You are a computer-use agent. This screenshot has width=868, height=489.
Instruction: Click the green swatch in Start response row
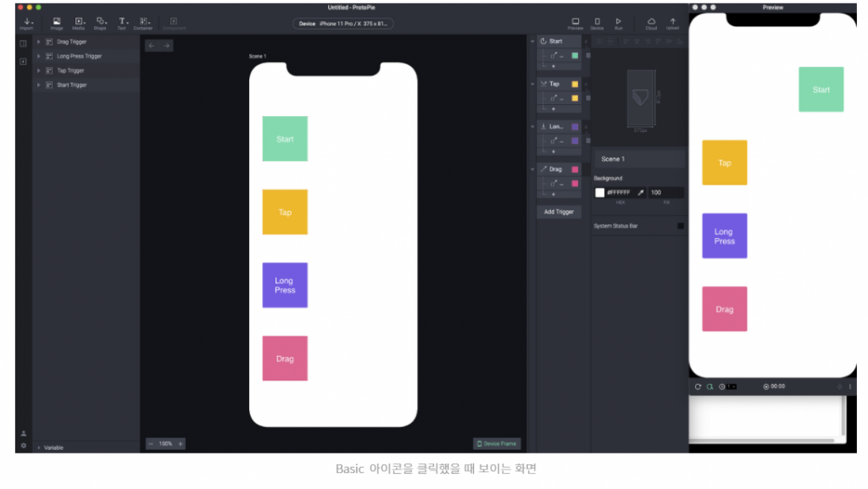click(575, 56)
